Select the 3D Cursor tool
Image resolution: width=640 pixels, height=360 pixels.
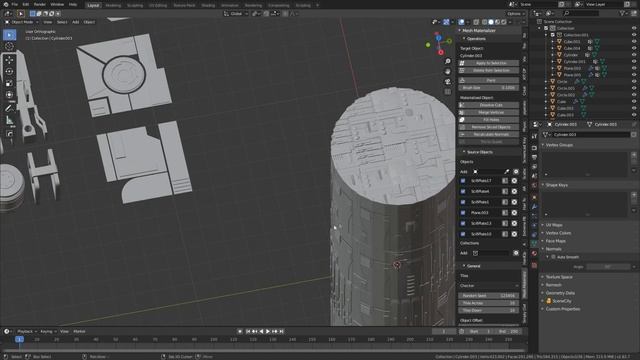click(9, 46)
